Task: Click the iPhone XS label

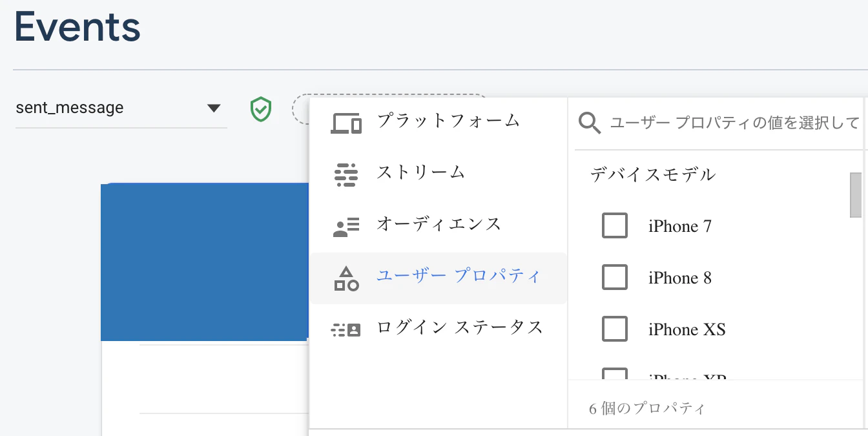Action: (687, 330)
